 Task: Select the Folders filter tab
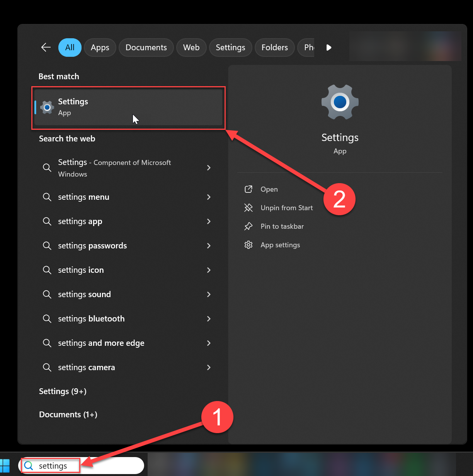274,47
